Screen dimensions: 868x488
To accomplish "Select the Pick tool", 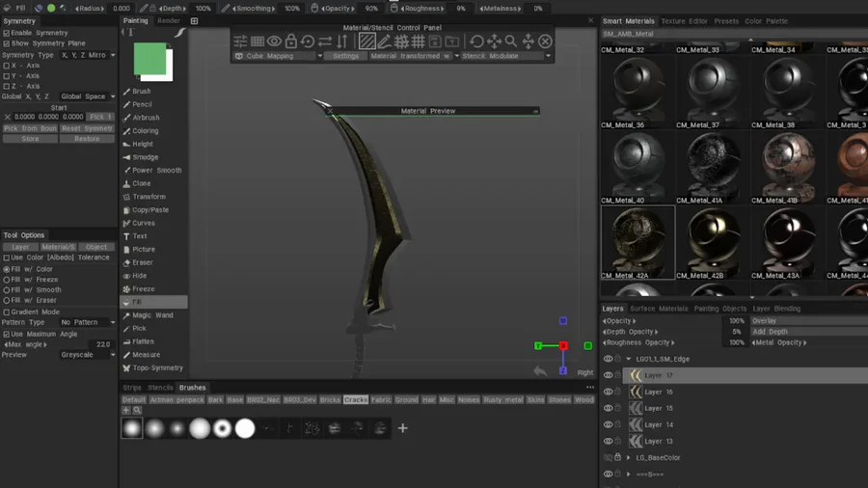I will 139,329.
